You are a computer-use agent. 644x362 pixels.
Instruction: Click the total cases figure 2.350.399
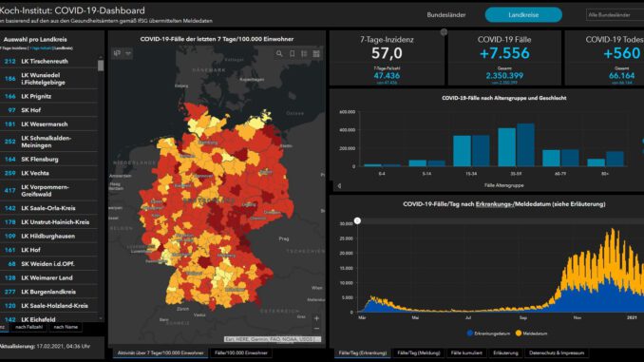(x=504, y=76)
